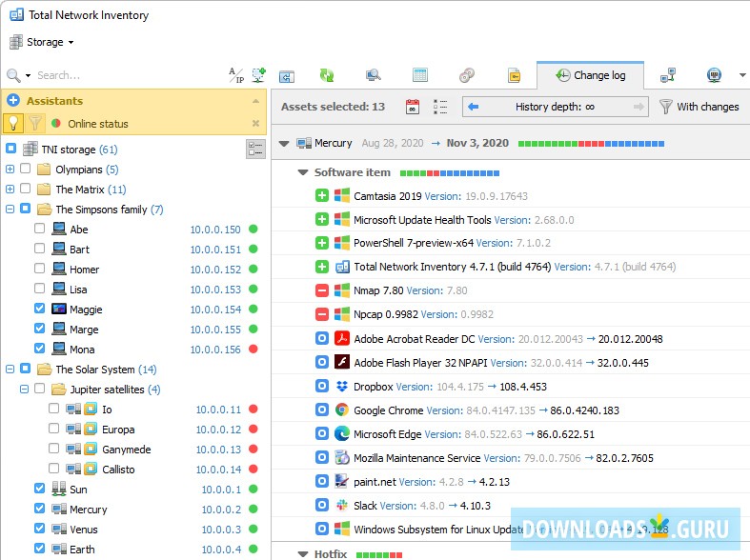Click the add network scan icon
The image size is (750, 560).
pos(258,75)
